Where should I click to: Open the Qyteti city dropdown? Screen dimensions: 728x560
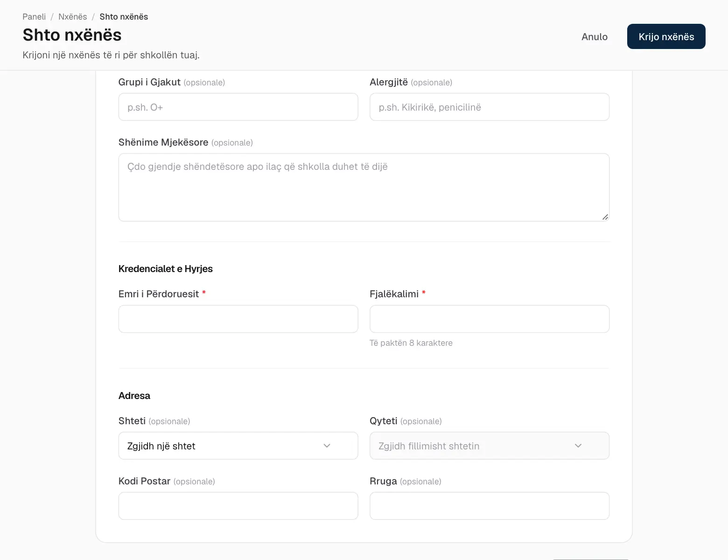point(489,446)
